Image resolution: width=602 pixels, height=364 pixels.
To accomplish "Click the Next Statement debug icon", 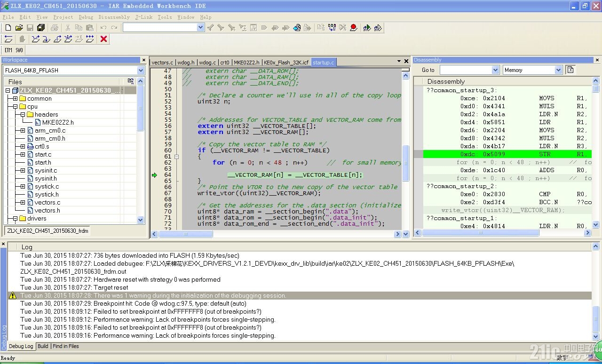I will click(x=68, y=39).
